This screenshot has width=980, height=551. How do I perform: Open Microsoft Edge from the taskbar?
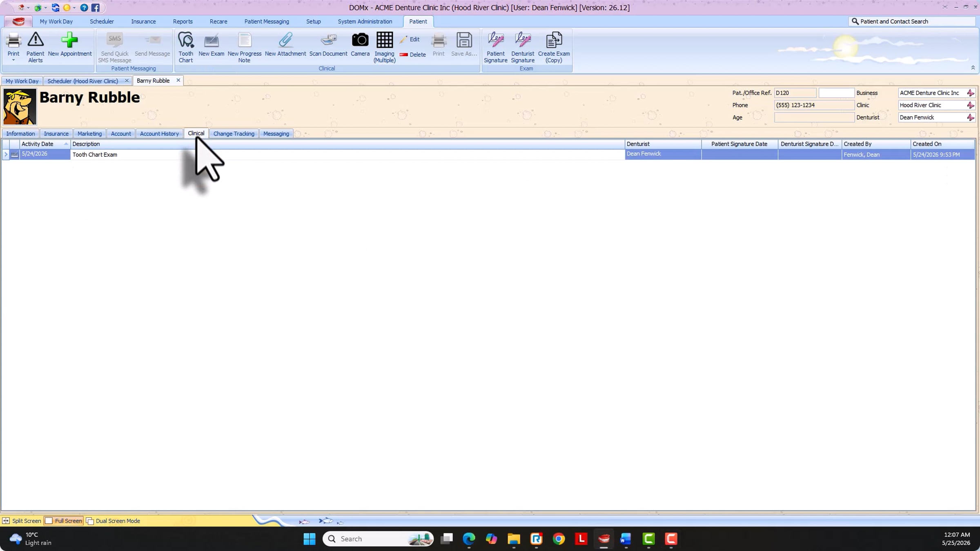469,539
